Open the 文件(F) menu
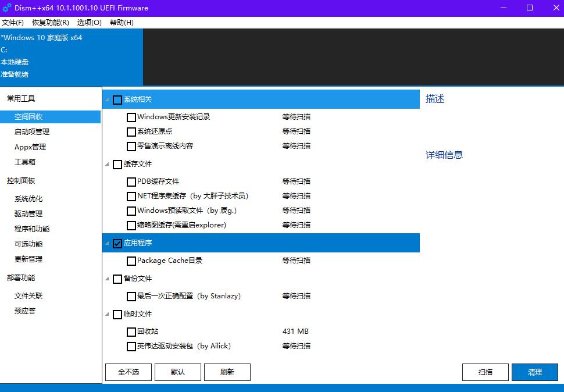Image resolution: width=564 pixels, height=392 pixels. (x=13, y=23)
